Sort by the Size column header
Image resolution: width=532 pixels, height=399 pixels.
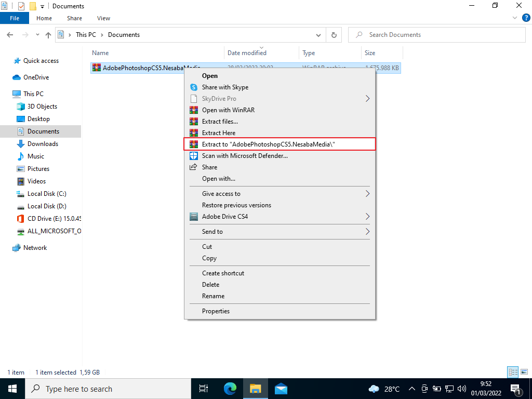tap(382, 53)
